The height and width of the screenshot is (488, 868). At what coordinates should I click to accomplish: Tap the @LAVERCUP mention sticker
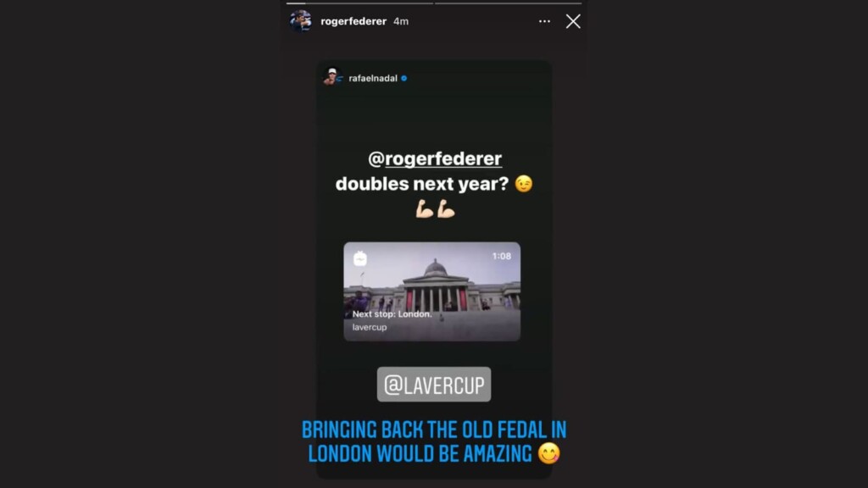(434, 385)
